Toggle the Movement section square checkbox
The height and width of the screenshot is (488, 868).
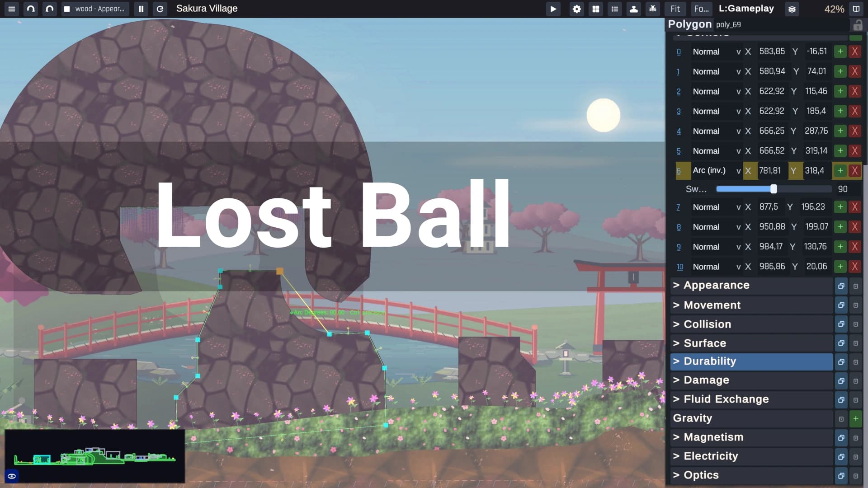point(855,305)
